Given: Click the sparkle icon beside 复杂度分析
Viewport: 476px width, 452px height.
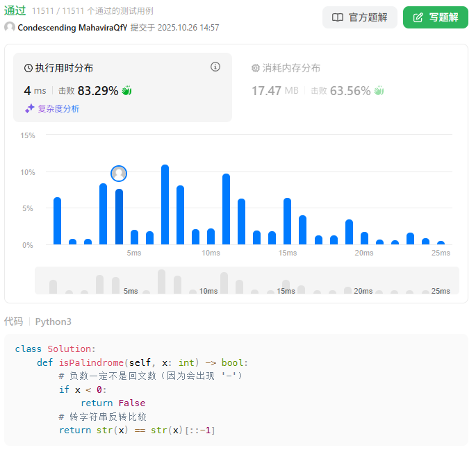Looking at the screenshot, I should coord(30,108).
